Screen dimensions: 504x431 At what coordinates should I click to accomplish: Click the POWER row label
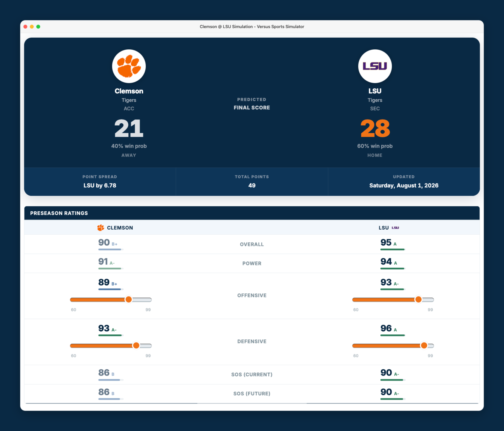click(x=252, y=263)
